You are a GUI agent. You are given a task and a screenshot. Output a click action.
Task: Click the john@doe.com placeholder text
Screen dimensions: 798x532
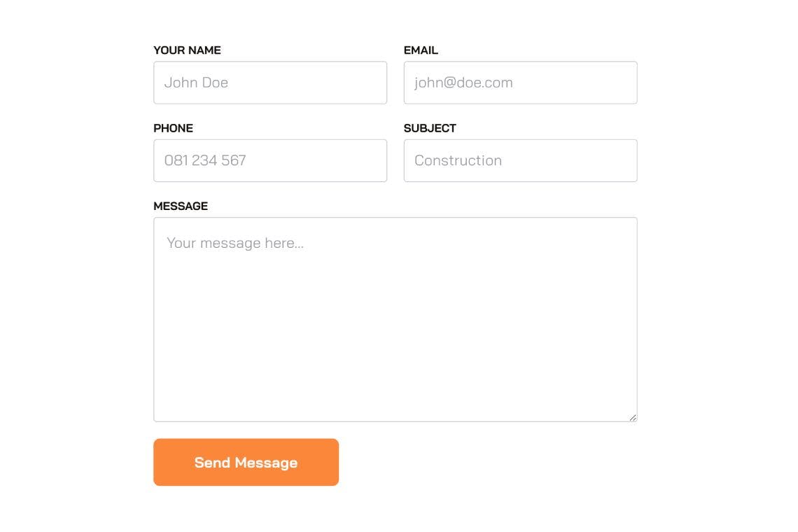[463, 83]
